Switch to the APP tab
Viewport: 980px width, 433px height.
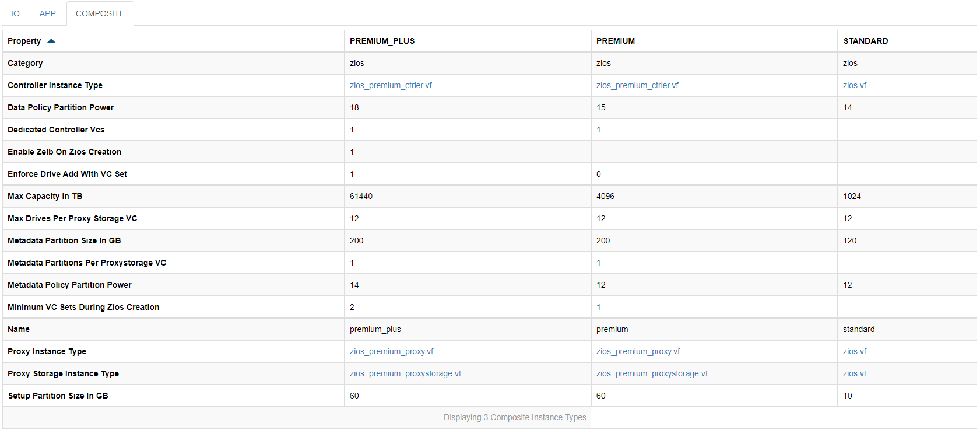(48, 13)
